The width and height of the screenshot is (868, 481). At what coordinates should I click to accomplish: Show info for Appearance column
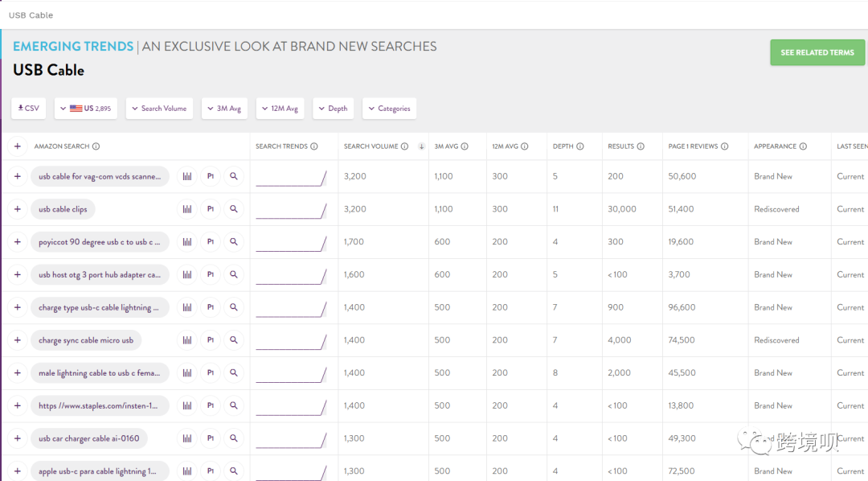click(803, 146)
